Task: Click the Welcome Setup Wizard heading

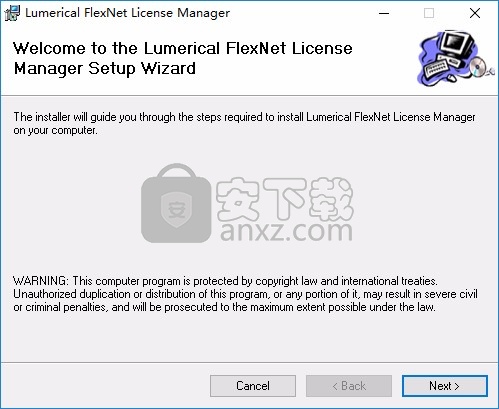Action: (182, 58)
